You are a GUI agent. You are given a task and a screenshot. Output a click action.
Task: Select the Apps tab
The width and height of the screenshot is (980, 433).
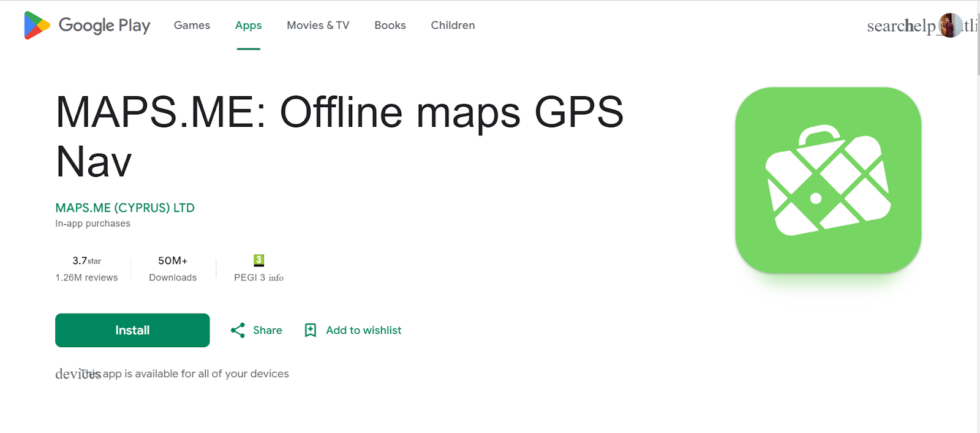pyautogui.click(x=248, y=25)
